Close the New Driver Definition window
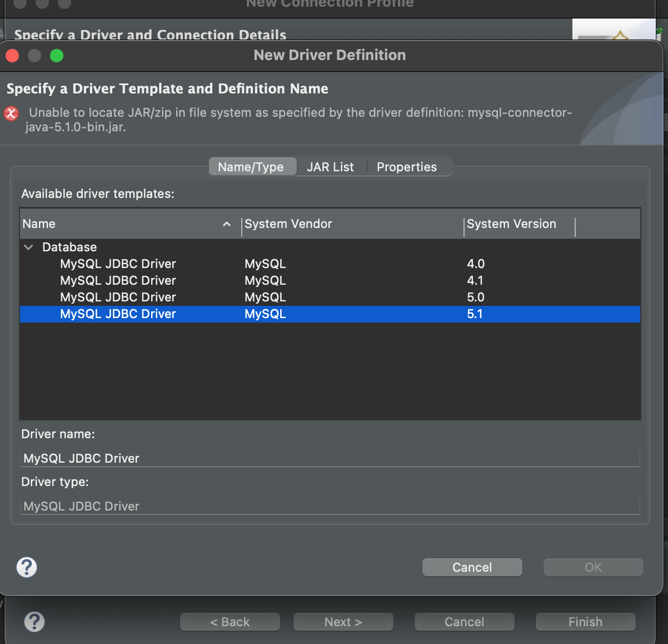The height and width of the screenshot is (644, 668). point(12,56)
